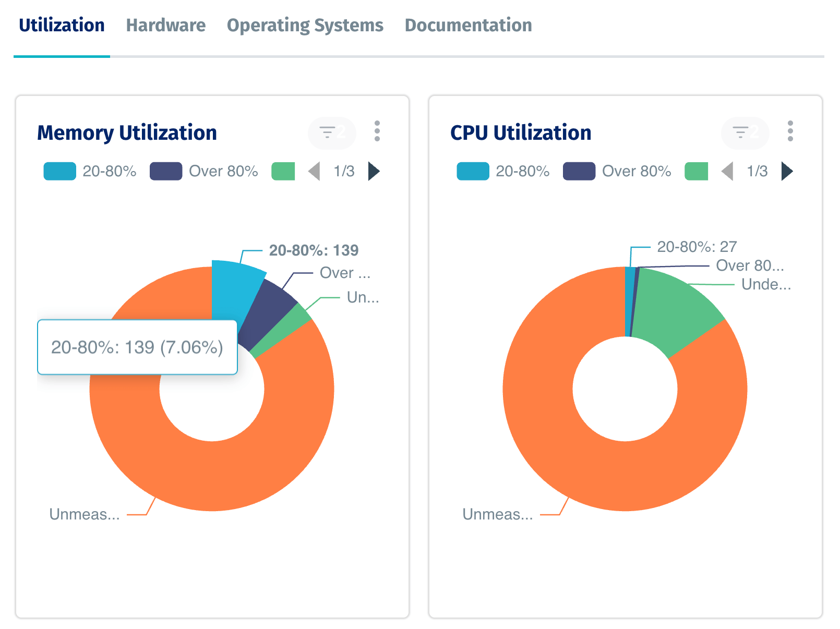The height and width of the screenshot is (629, 840).
Task: Toggle Over 80% legend item in Memory Utilization
Action: [x=204, y=171]
